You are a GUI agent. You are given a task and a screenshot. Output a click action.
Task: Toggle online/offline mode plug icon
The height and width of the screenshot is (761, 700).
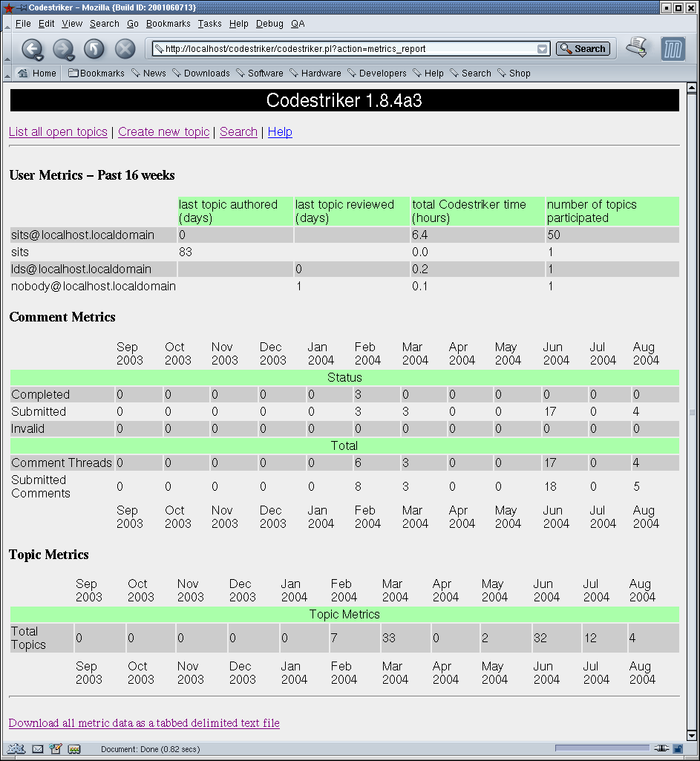663,748
